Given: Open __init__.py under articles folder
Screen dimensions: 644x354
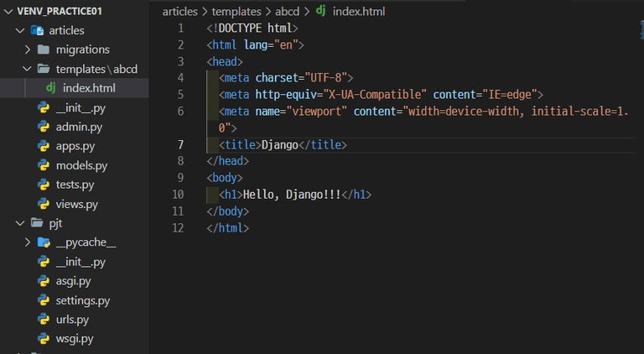Looking at the screenshot, I should (x=80, y=108).
